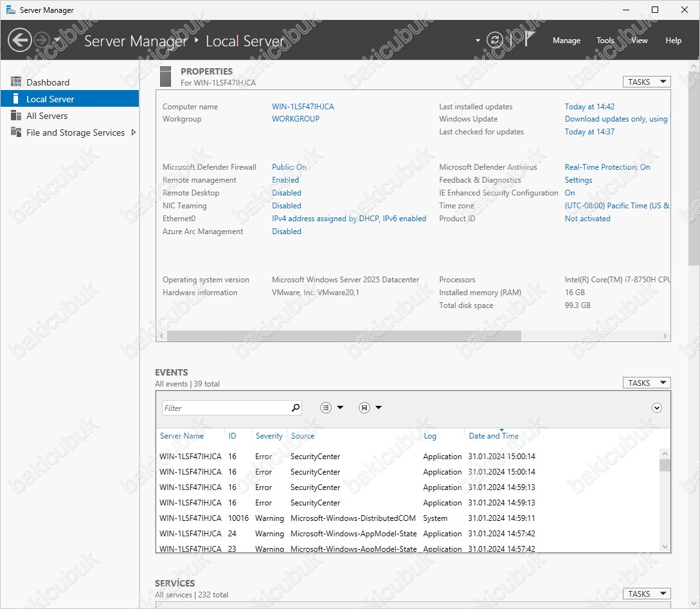Click Remote Desktop 'Disabled' link
The image size is (700, 609).
[x=287, y=193]
